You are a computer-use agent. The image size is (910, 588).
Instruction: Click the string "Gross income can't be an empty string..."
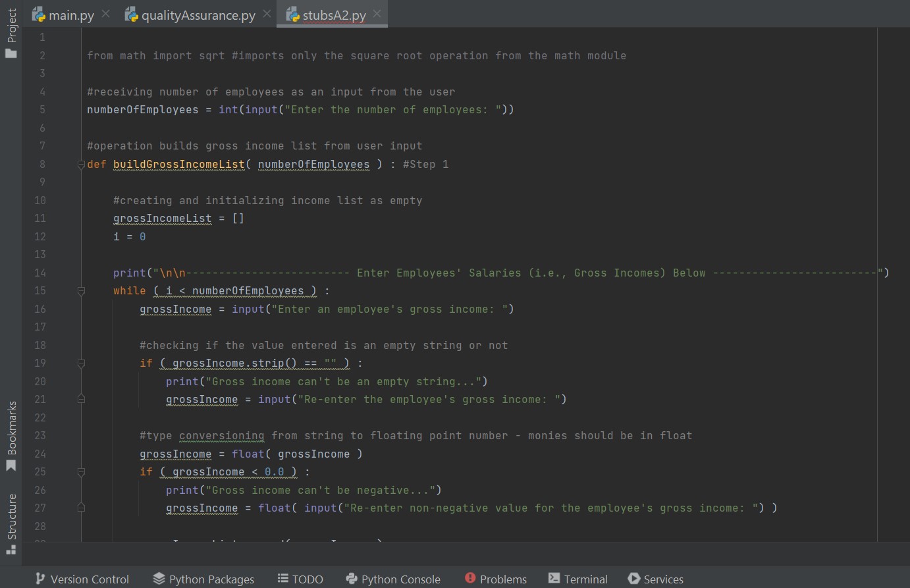(x=344, y=382)
